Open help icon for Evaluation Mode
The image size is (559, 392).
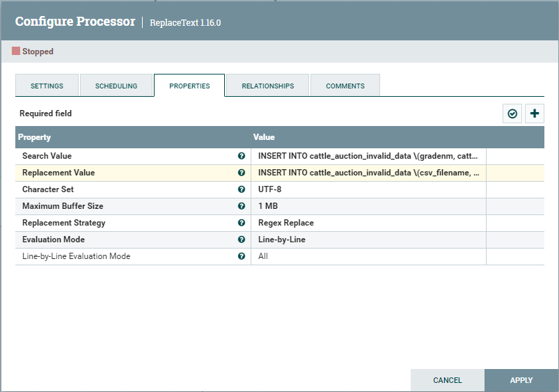pyautogui.click(x=242, y=240)
